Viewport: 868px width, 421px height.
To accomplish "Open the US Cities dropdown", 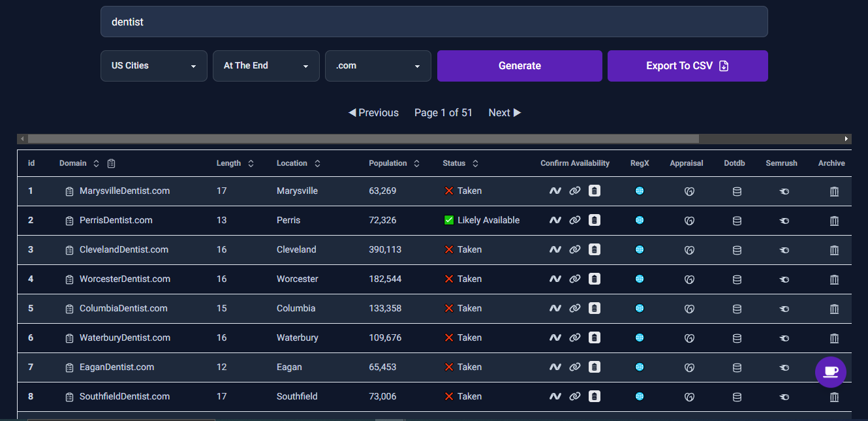I will click(154, 66).
